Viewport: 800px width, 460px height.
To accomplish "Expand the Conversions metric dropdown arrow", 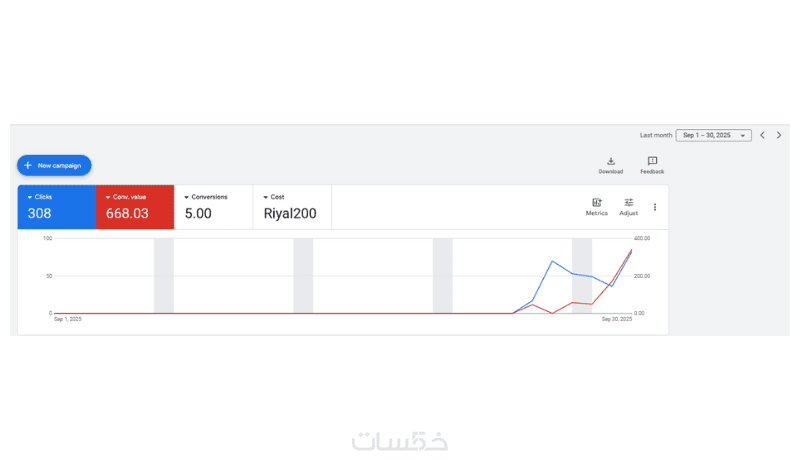I will (x=187, y=197).
